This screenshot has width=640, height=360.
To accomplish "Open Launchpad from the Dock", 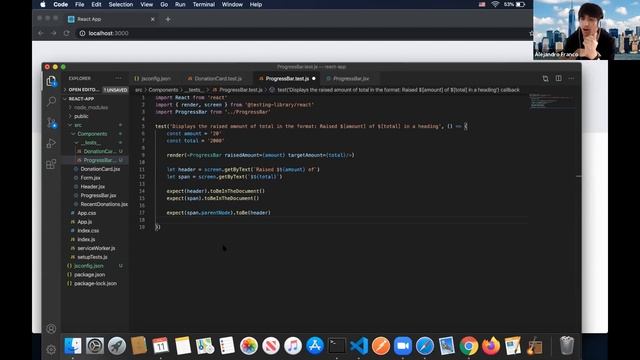I will point(117,346).
